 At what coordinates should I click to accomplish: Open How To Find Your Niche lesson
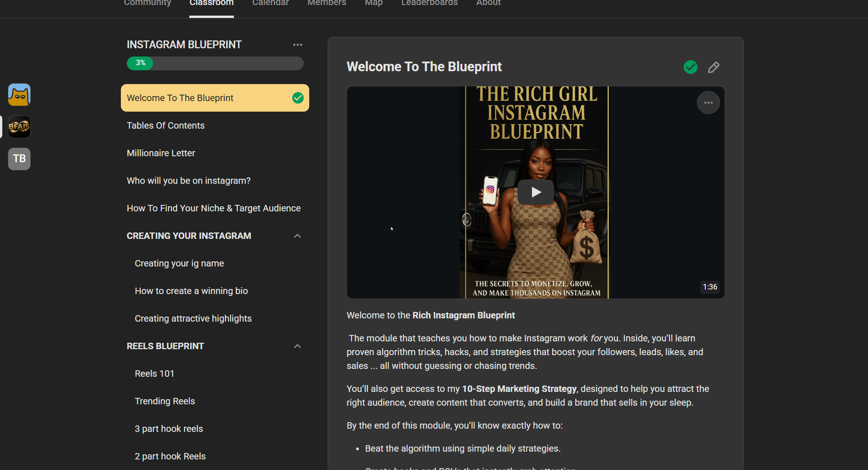click(x=215, y=208)
